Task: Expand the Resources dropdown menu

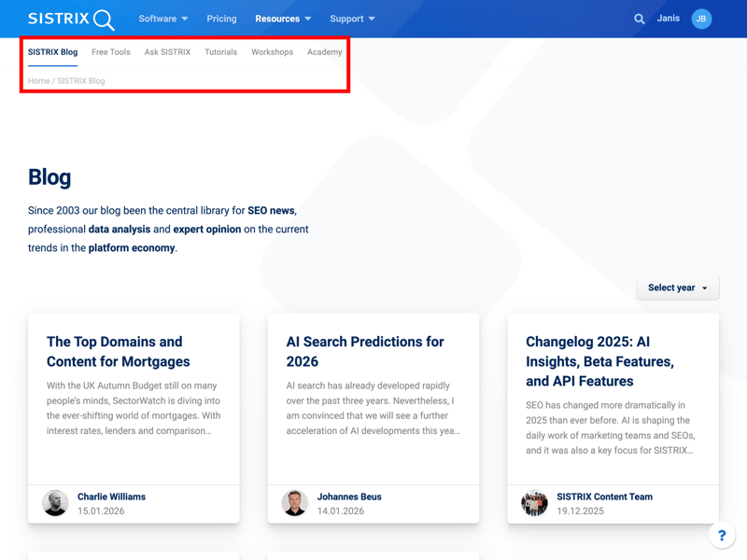Action: [283, 19]
